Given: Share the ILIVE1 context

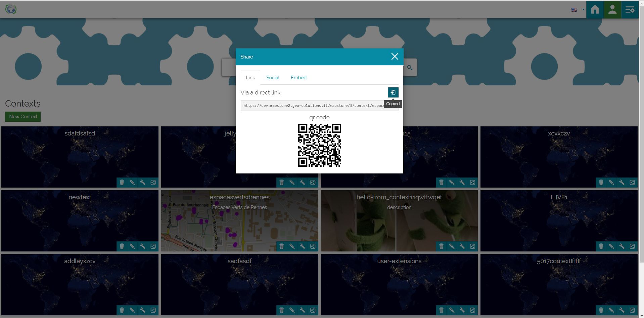Looking at the screenshot, I should coord(632,246).
